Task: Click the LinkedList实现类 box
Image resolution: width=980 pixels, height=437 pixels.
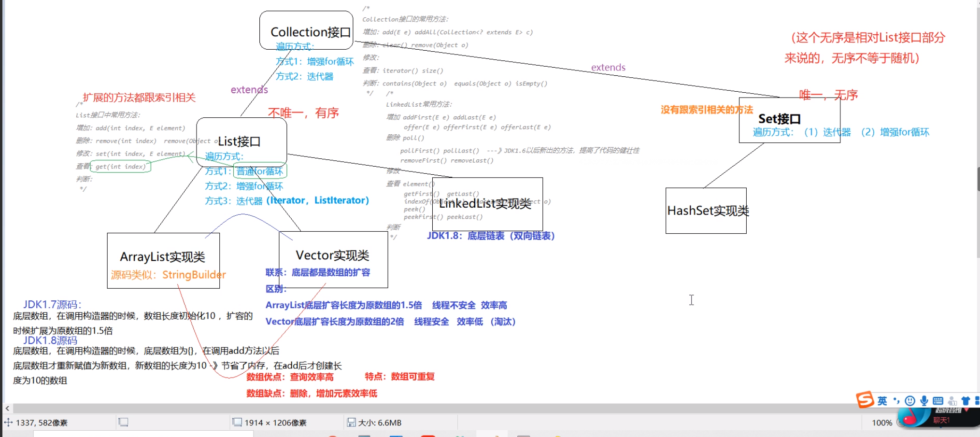Action: (487, 204)
